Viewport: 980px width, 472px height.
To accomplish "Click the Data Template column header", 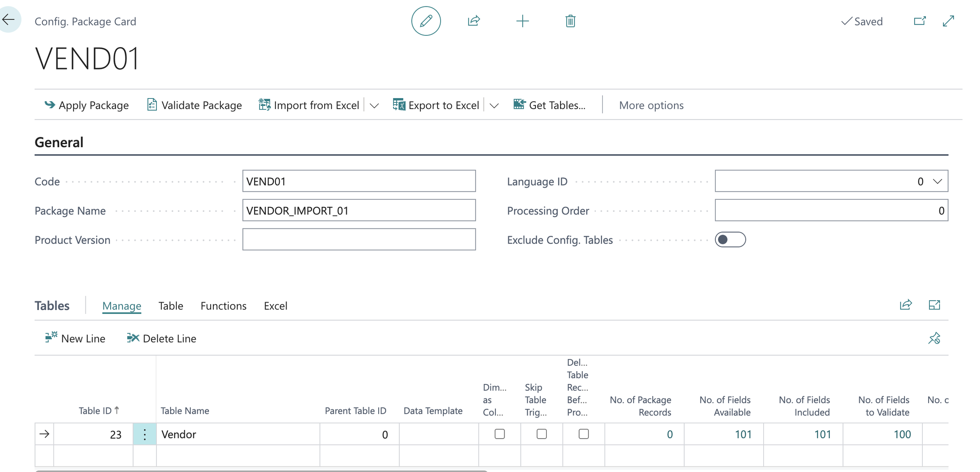I will (x=433, y=410).
